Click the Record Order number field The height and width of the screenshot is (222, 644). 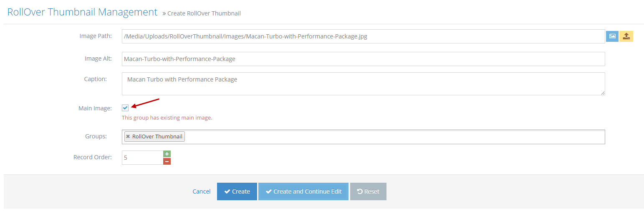click(142, 158)
